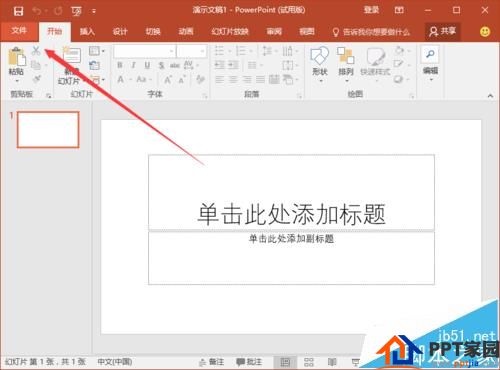Open the 视图 (View) ribbon tab
This screenshot has height=370, width=500.
pos(307,32)
